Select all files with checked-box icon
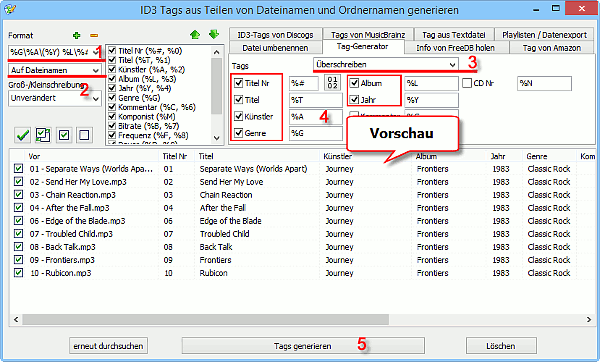 64,135
